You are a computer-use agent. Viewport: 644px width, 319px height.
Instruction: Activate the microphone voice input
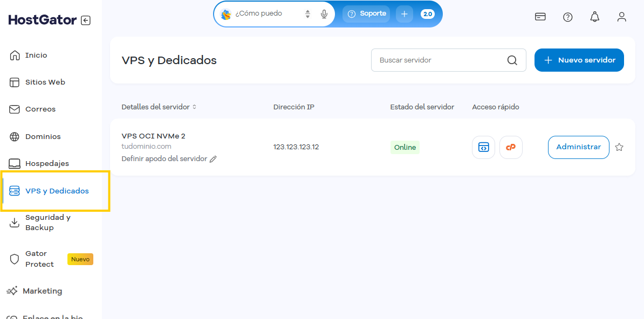324,15
